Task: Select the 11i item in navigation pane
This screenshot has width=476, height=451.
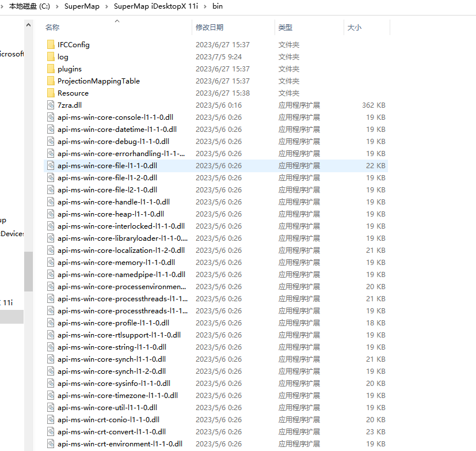Action: tap(7, 302)
